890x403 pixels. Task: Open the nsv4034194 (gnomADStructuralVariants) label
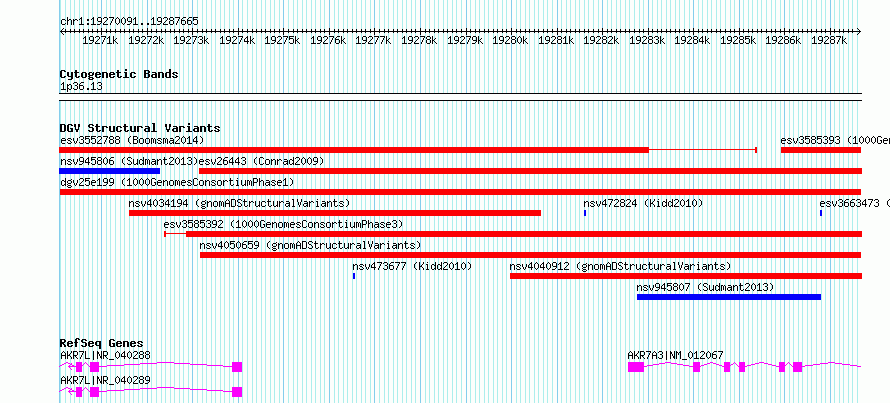coord(239,203)
